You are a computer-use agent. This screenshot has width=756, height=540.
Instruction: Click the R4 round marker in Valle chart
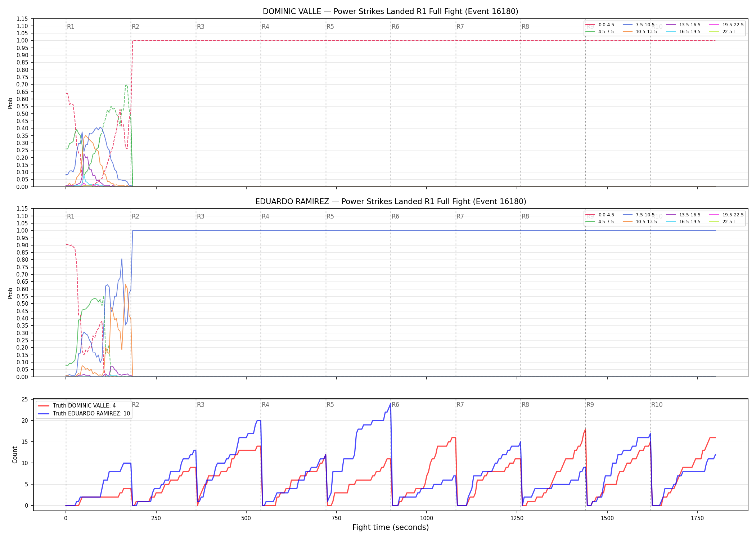[265, 27]
